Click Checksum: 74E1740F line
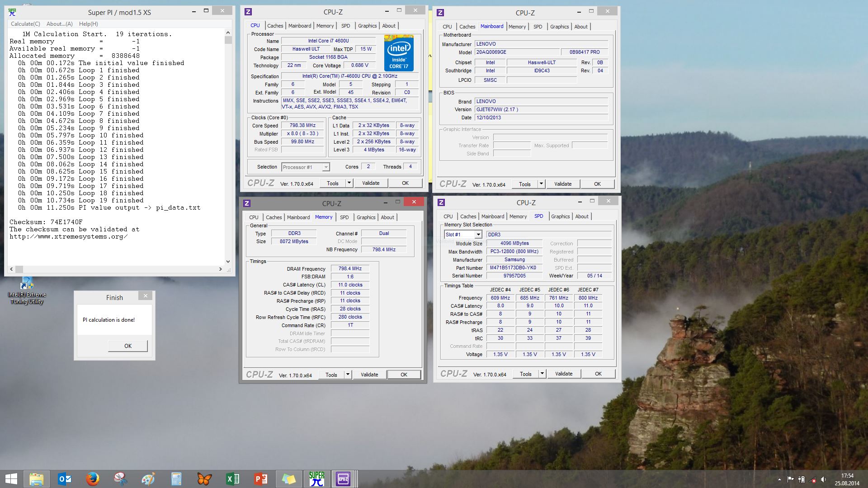 [46, 222]
